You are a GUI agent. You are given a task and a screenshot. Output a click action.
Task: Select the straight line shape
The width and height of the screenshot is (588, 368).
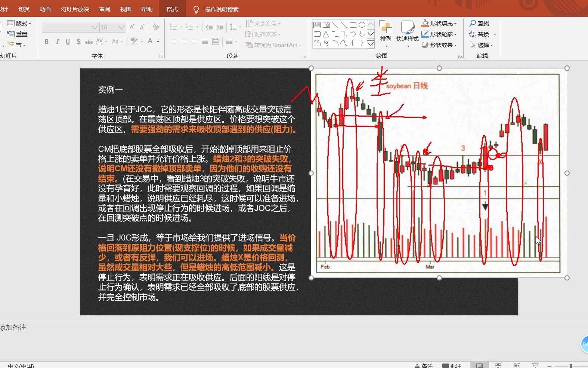coord(335,25)
